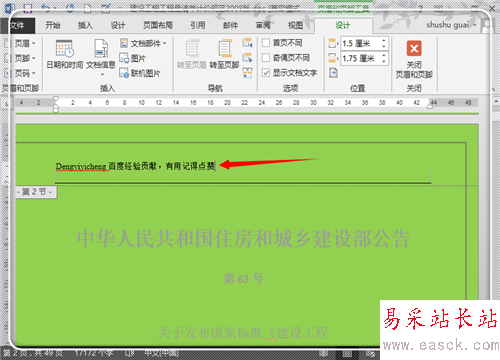Click Link to Previous icon in navigation group
Viewport: 500px width, 360px height.
point(247,73)
